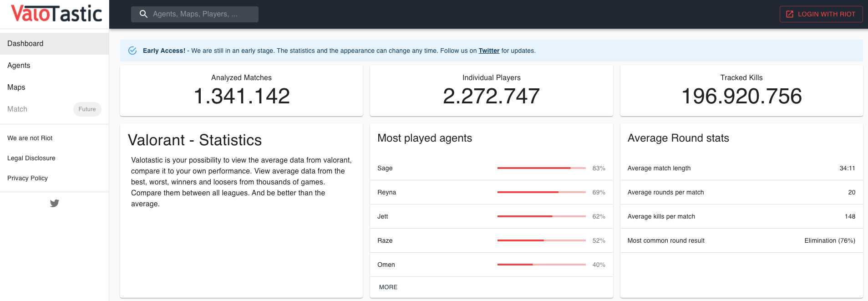Click the Average rounds per match label

point(666,192)
